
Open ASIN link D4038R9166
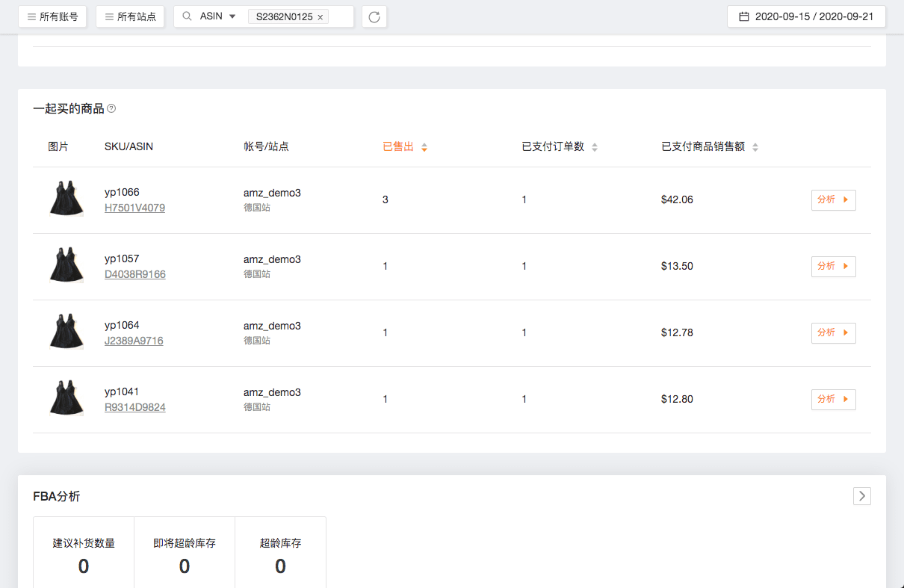tap(134, 274)
